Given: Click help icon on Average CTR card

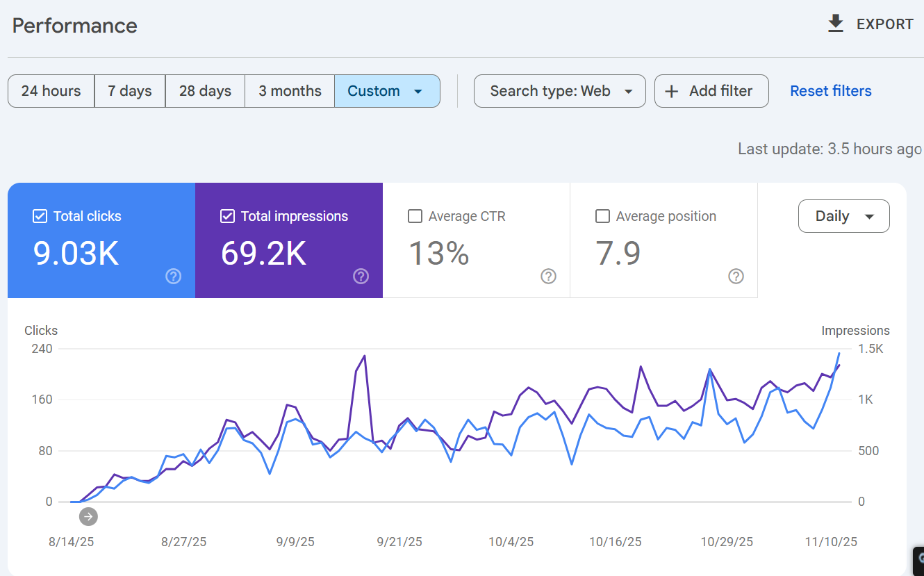Looking at the screenshot, I should click(x=549, y=277).
